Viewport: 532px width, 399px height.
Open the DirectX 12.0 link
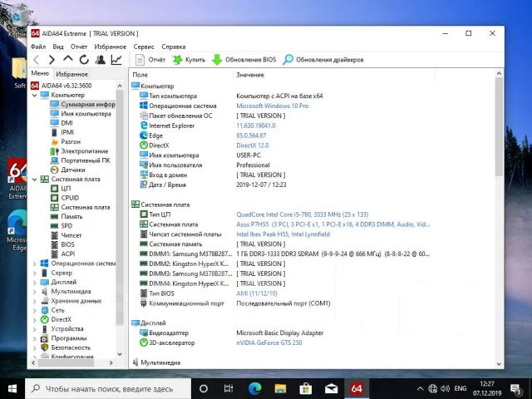point(253,145)
